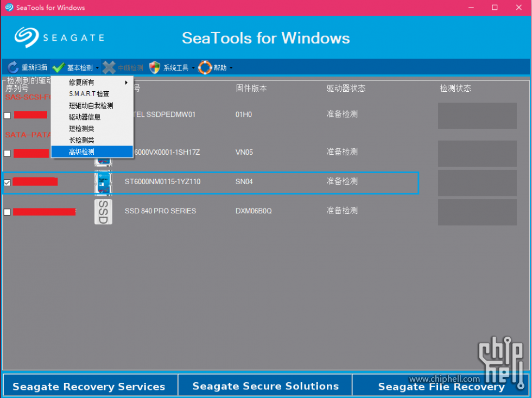The width and height of the screenshot is (532, 398).
Task: Click firmware version VN05
Action: [x=244, y=152]
